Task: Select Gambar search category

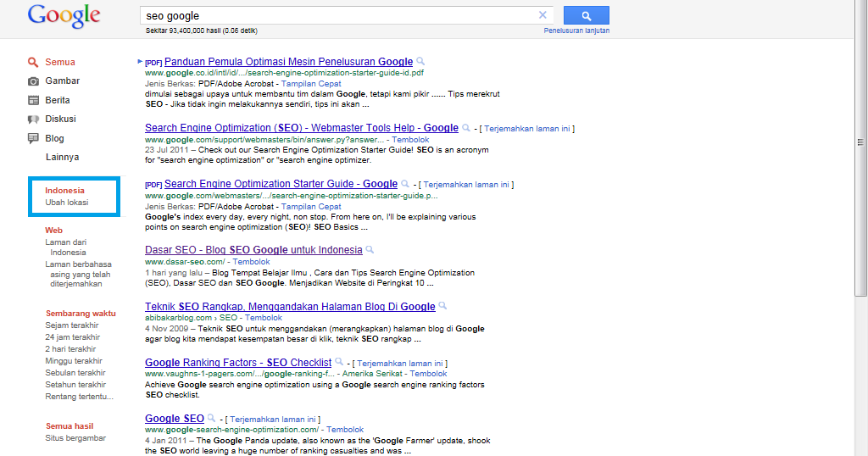Action: coord(62,81)
